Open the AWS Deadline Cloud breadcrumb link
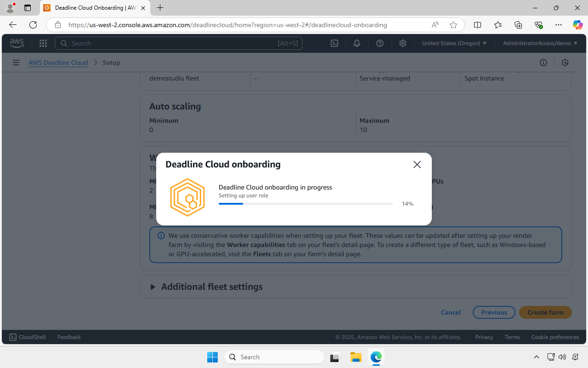Viewport: 588px width, 368px height. point(58,62)
